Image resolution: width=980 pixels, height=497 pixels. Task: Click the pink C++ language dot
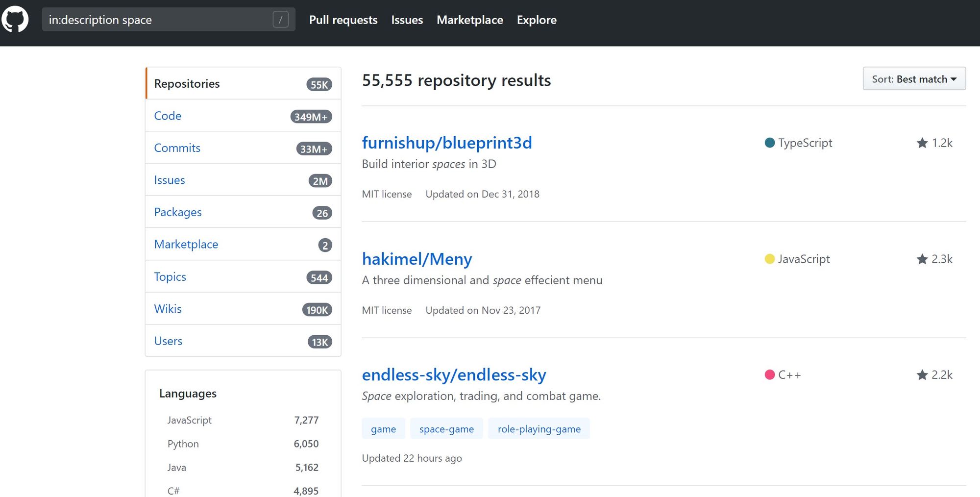coord(770,375)
